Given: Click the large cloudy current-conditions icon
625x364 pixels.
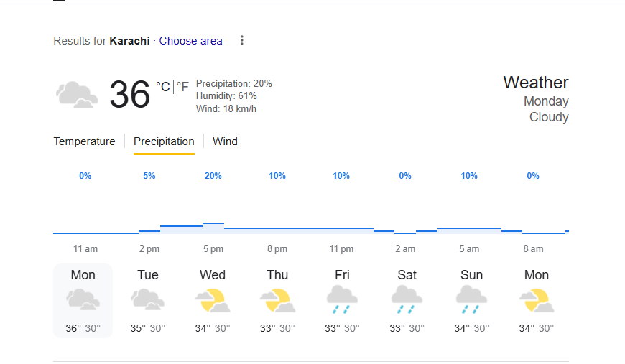Looking at the screenshot, I should pyautogui.click(x=77, y=95).
